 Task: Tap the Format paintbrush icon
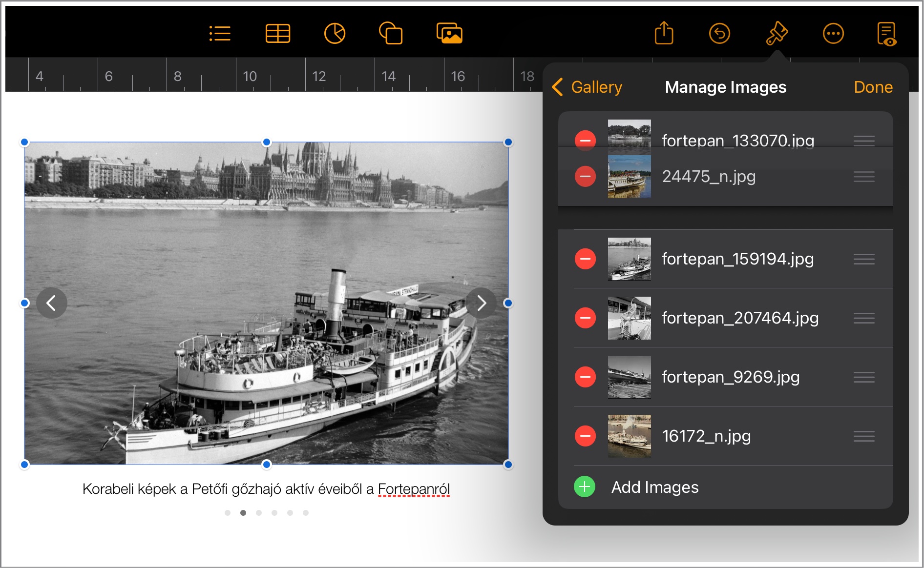click(777, 33)
